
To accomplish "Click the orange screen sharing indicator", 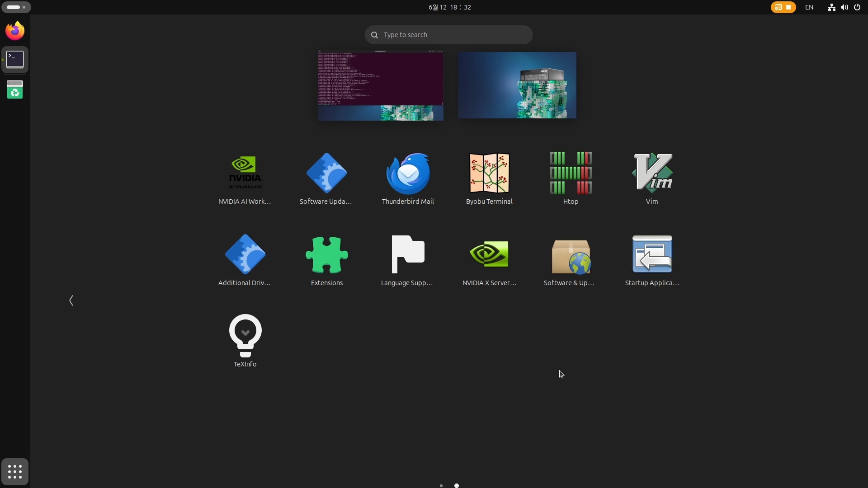I will tap(783, 7).
